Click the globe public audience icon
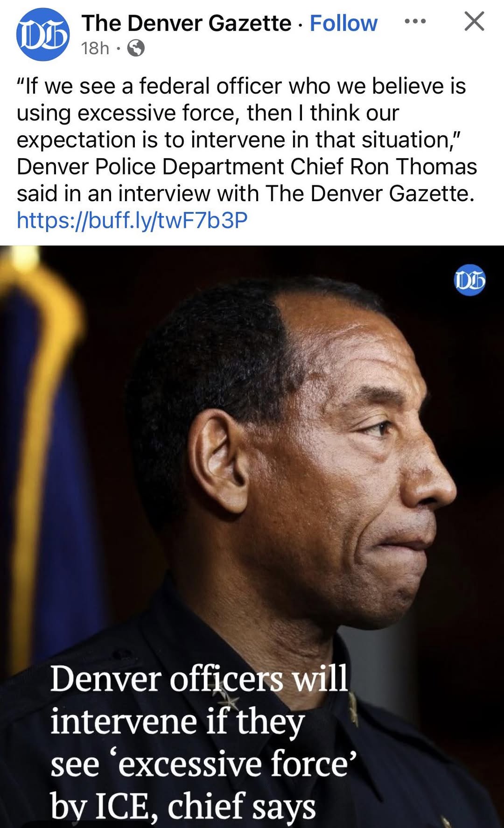Screen dimensions: 504x828 pos(136,48)
